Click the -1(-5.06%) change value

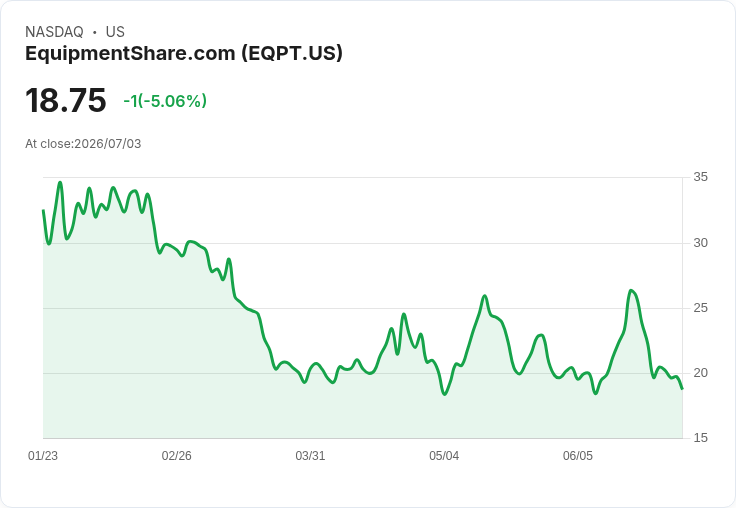pyautogui.click(x=165, y=101)
